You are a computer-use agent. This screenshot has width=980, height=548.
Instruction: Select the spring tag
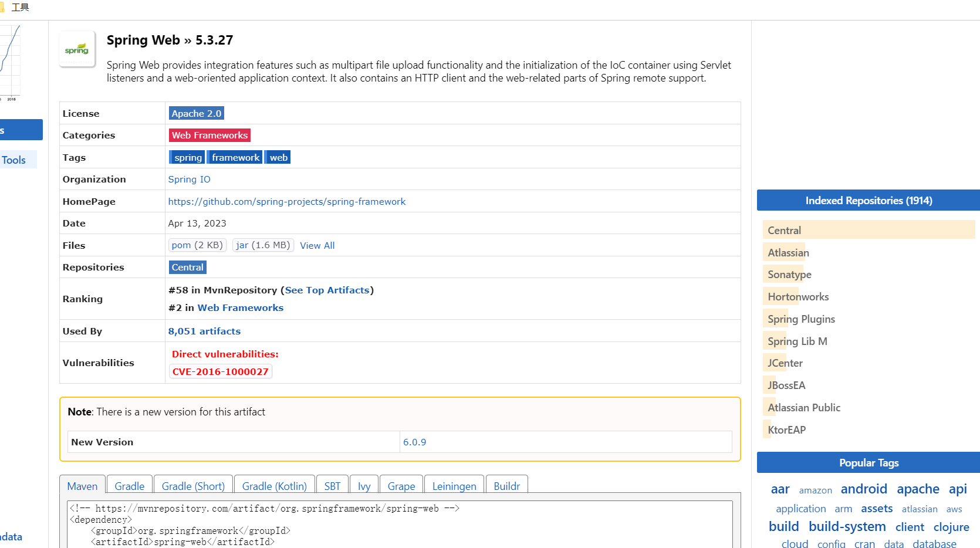(187, 157)
